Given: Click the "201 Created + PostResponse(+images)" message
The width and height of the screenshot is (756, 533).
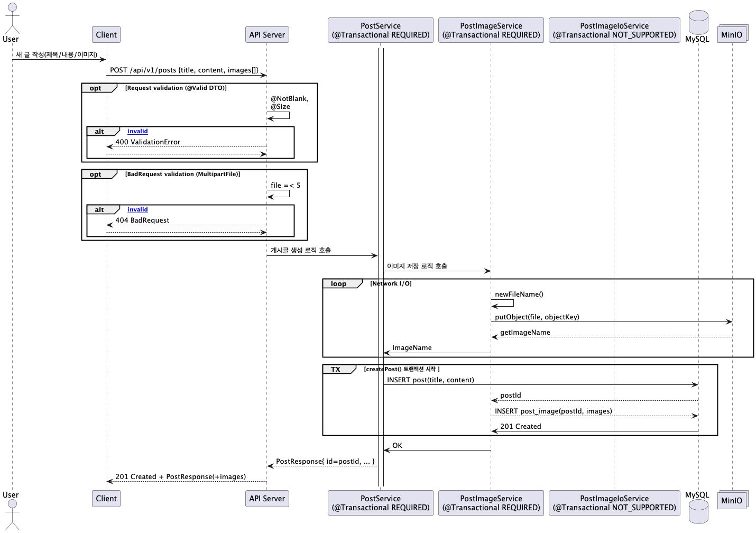Looking at the screenshot, I should (x=181, y=476).
